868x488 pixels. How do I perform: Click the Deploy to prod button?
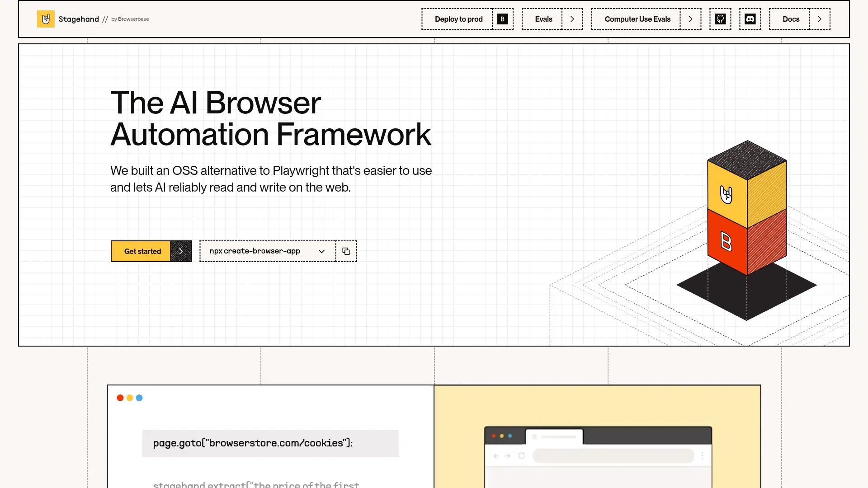coord(458,19)
